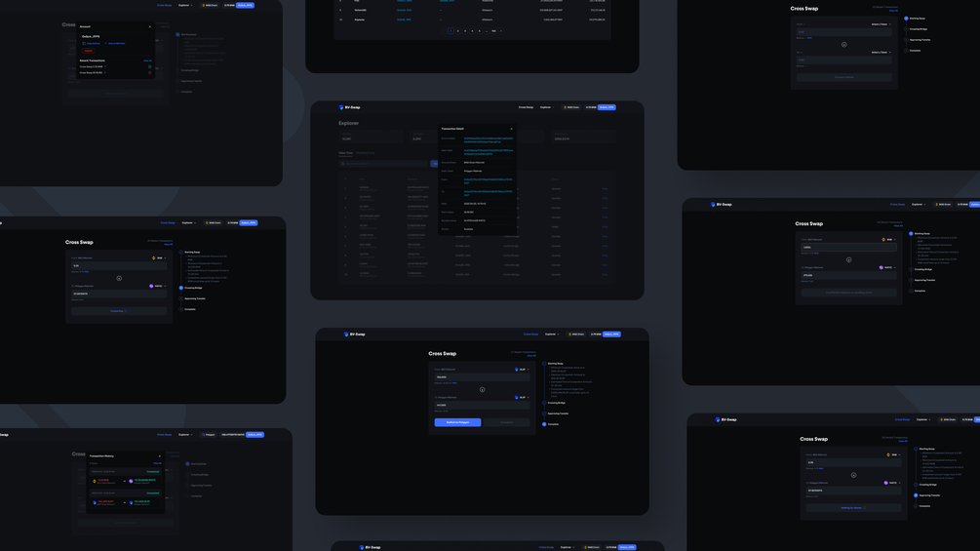The image size is (980, 551).
Task: Open BNB Chain selector in Transaction Detail window header
Action: (571, 107)
